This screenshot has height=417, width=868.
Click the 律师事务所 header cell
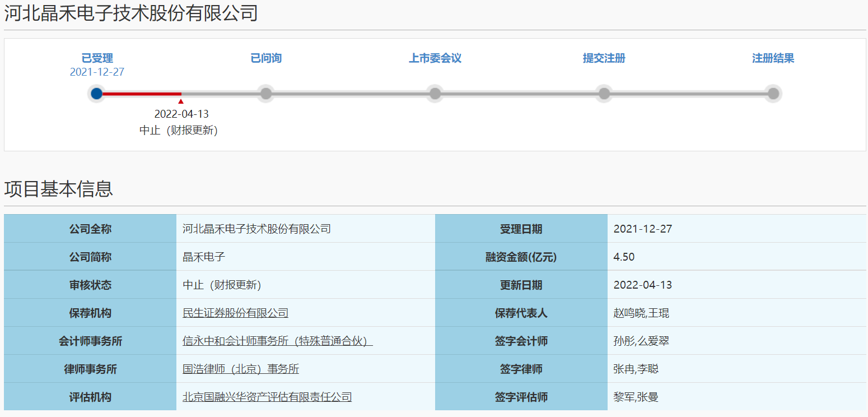point(90,369)
